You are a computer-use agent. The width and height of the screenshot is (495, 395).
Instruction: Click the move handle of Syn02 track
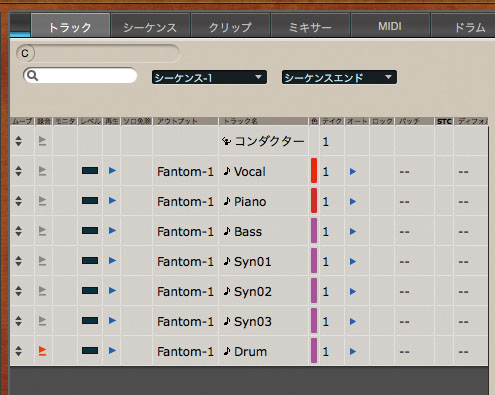19,291
